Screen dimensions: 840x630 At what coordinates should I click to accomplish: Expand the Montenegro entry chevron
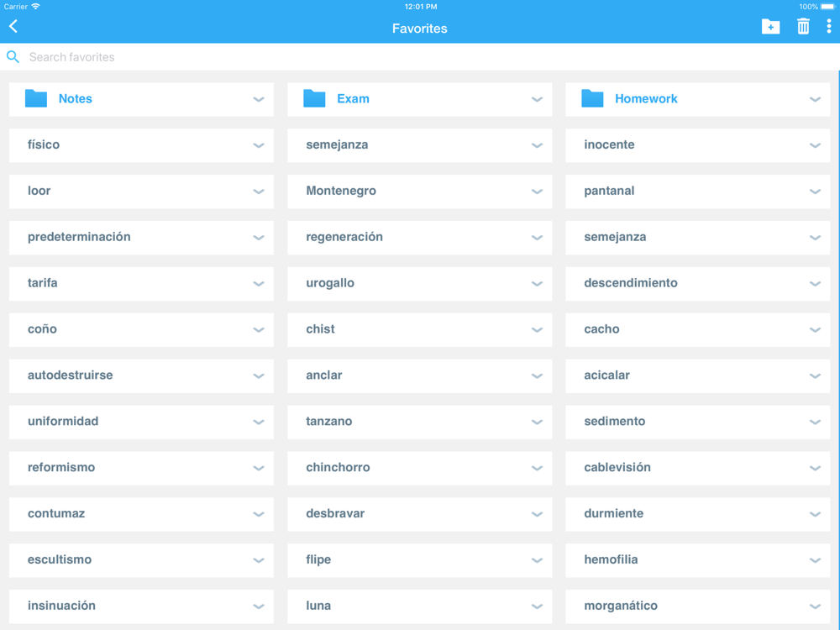pos(537,192)
